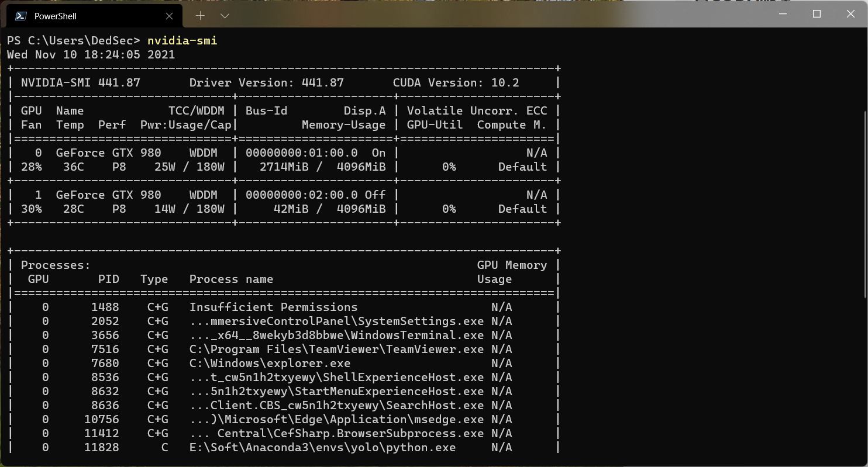Click the 'TCC/WDDM' column header
This screenshot has height=467, width=868.
pos(197,111)
